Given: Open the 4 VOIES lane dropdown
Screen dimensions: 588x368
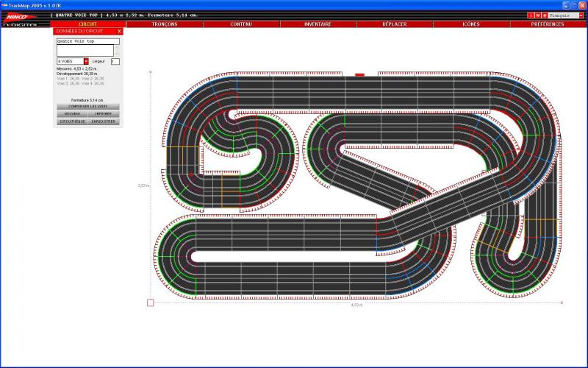Looking at the screenshot, I should click(86, 61).
